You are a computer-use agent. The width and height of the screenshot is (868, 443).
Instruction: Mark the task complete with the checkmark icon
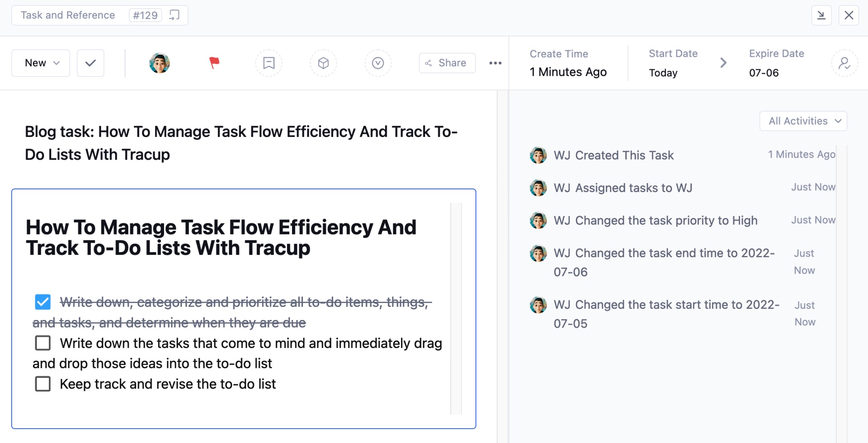(90, 63)
